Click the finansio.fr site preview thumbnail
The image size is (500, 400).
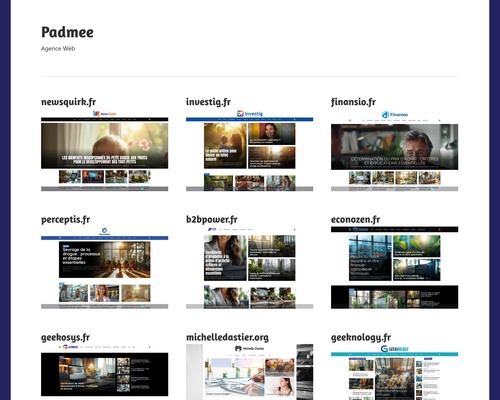395,150
